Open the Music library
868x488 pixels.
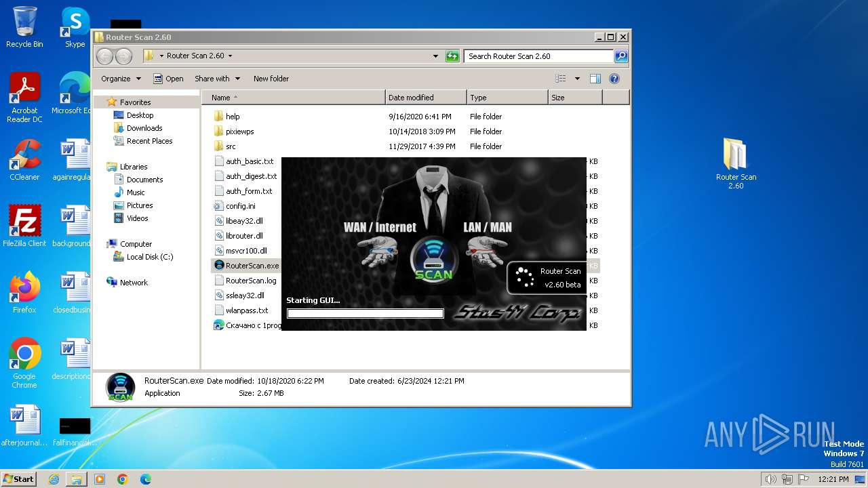pos(136,192)
